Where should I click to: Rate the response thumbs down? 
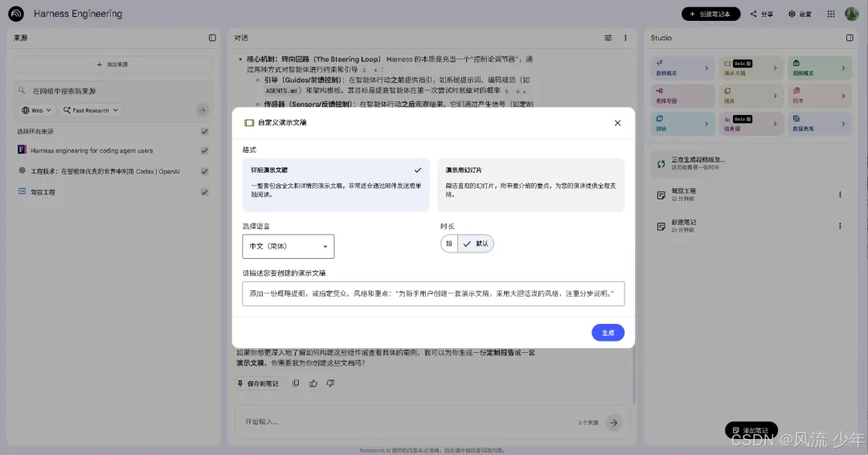pyautogui.click(x=330, y=383)
